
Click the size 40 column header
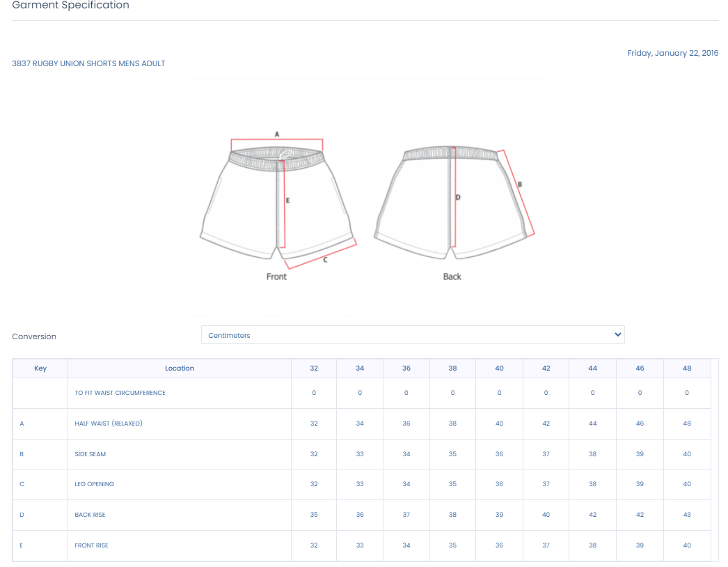coord(499,368)
